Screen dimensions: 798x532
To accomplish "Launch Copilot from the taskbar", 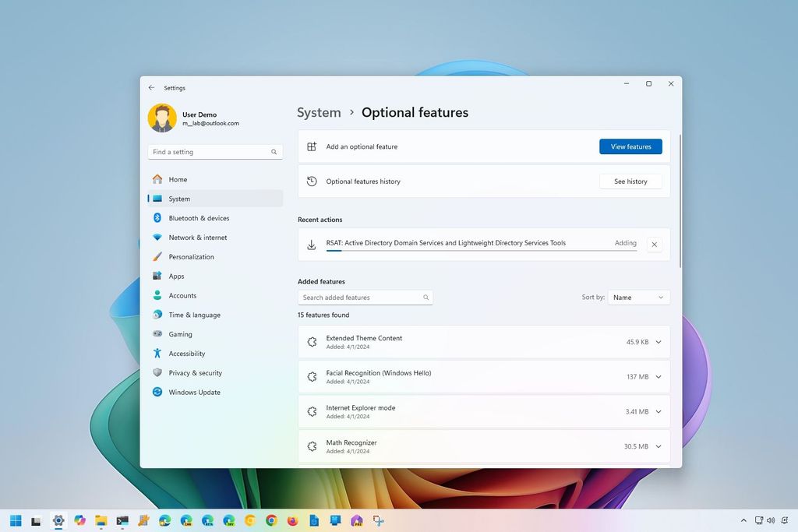I will 80,520.
